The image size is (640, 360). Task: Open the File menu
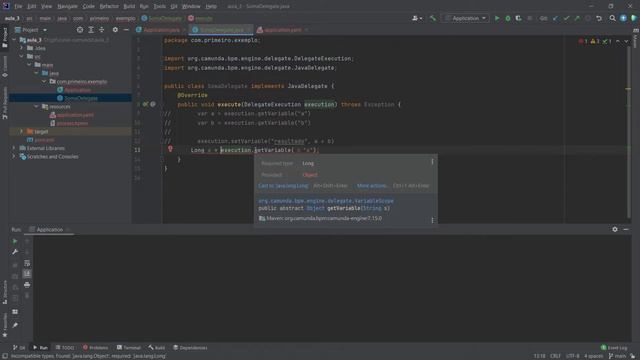point(18,7)
